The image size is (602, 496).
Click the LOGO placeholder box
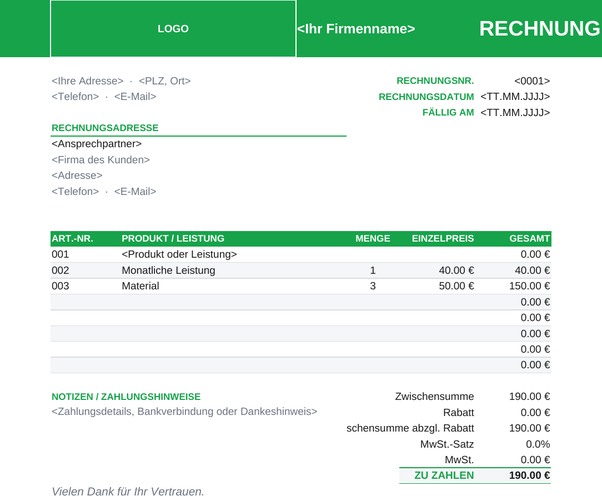(173, 28)
